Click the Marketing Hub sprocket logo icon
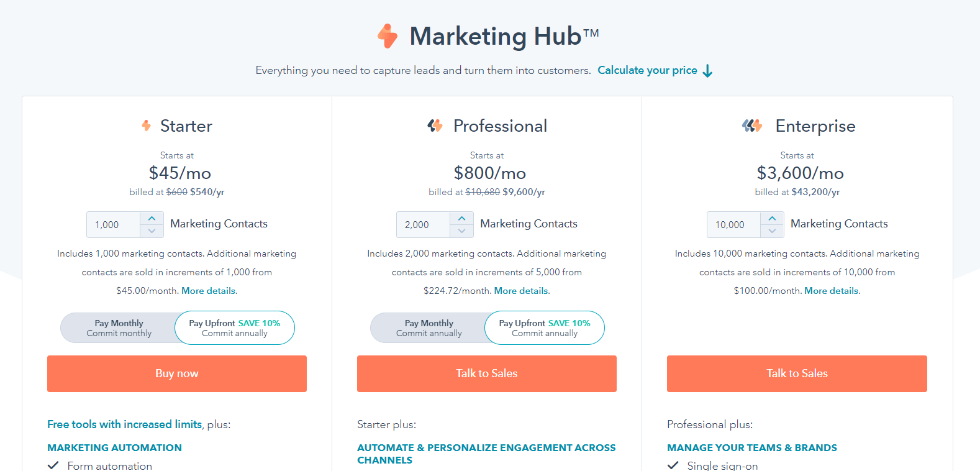The width and height of the screenshot is (980, 471). click(x=388, y=36)
